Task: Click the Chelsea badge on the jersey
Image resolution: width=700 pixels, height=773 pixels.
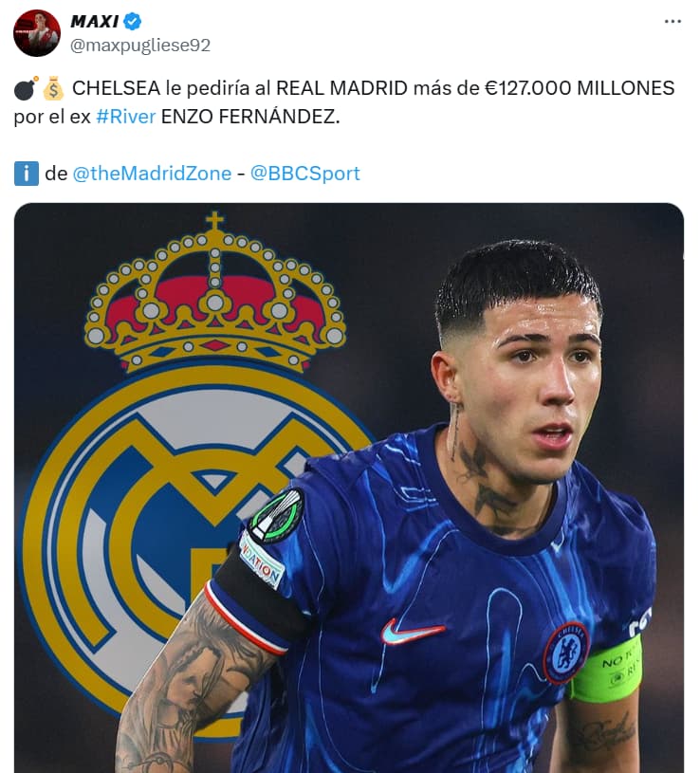Action: click(x=567, y=653)
